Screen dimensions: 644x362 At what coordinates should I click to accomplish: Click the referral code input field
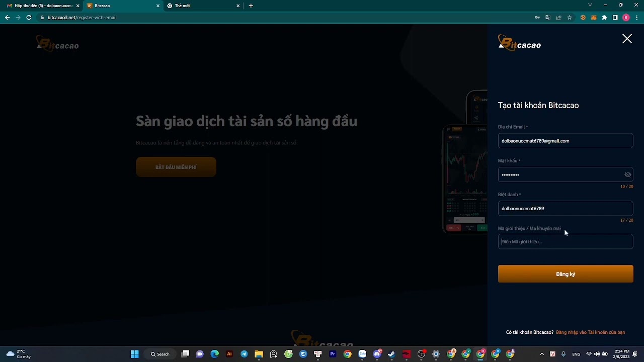point(566,241)
